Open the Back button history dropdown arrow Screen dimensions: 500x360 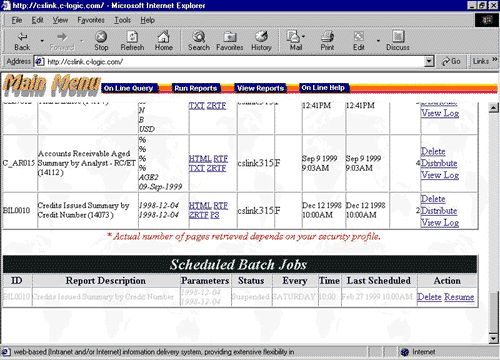(x=42, y=41)
